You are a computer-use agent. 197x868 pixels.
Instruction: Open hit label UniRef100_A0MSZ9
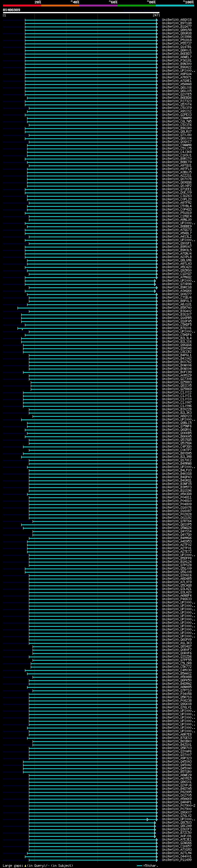click(x=177, y=375)
